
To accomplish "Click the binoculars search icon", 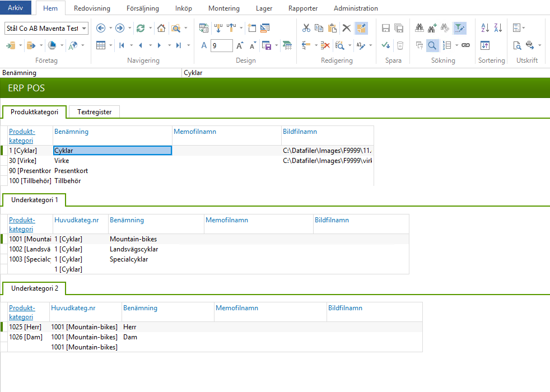I will click(420, 28).
